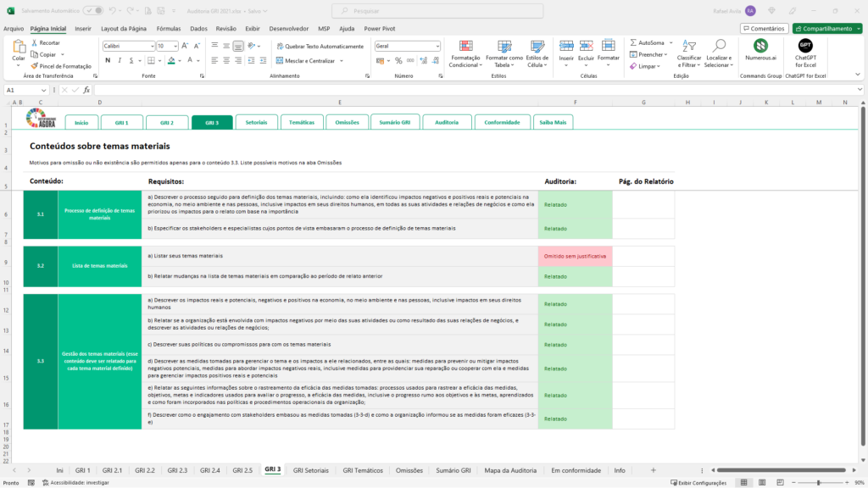The image size is (868, 488).
Task: Increase font size with the A icon
Action: pos(185,46)
